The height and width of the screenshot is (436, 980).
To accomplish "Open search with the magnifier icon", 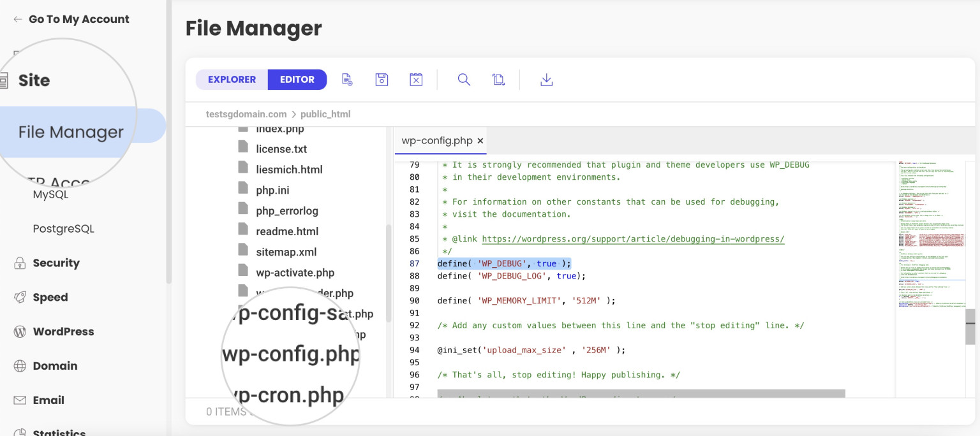I will (x=464, y=80).
